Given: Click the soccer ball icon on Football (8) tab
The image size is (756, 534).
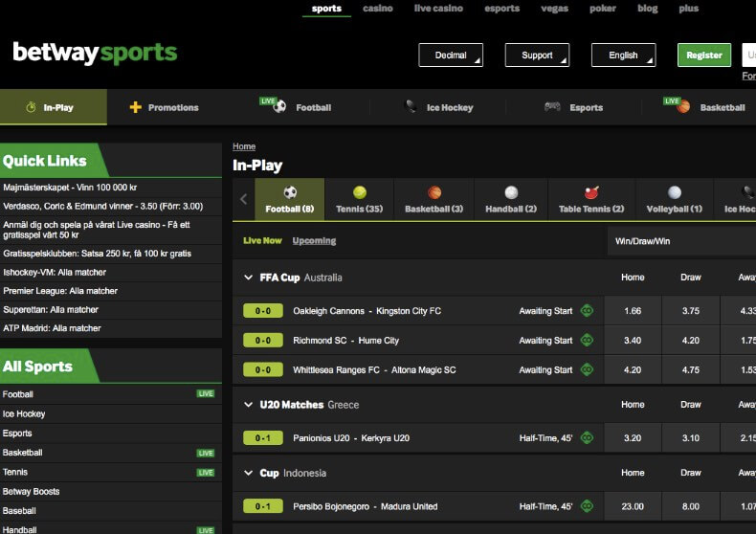Looking at the screenshot, I should coord(290,192).
